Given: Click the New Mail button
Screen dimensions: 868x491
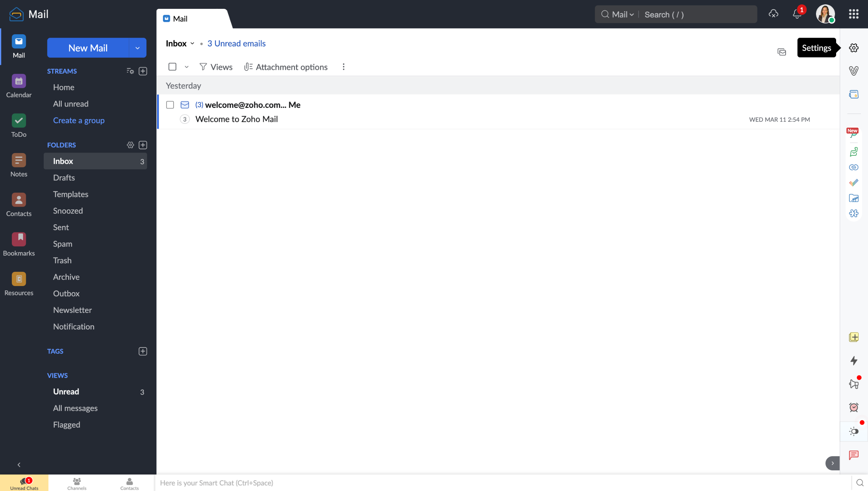Looking at the screenshot, I should tap(88, 48).
